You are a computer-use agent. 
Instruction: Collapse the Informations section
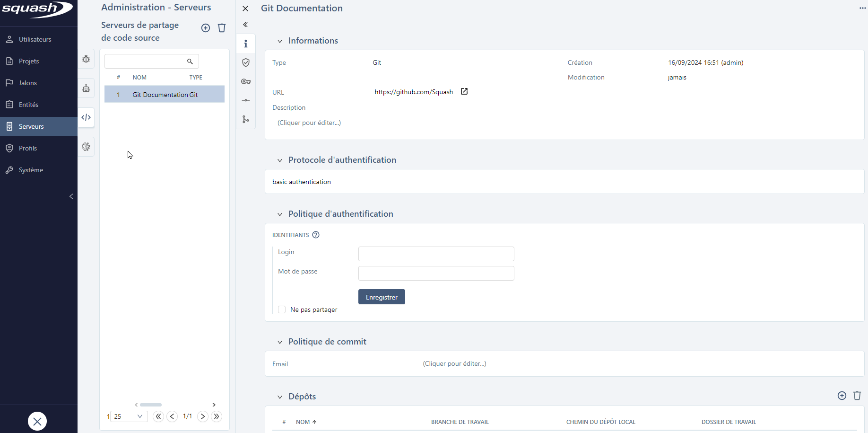pos(280,41)
